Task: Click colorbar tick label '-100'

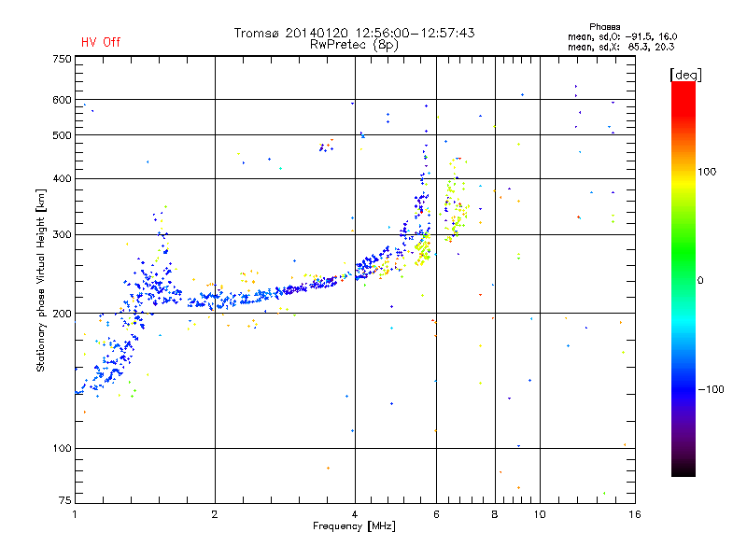Action: pos(712,389)
